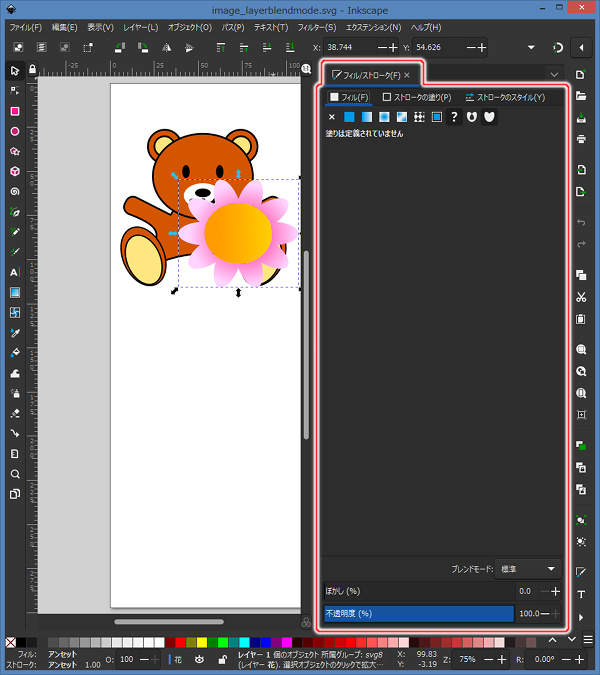
Task: Expand the dock panel chevron menu
Action: pos(554,74)
